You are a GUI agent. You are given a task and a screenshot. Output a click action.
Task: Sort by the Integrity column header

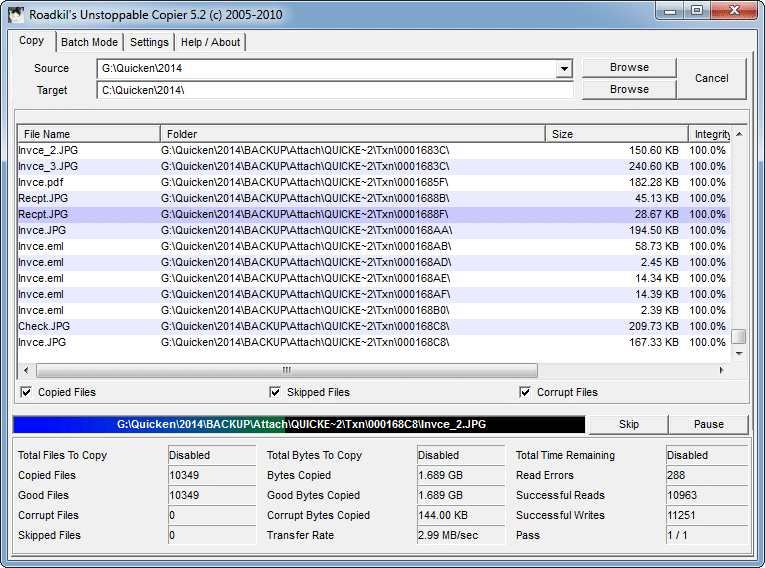point(710,134)
